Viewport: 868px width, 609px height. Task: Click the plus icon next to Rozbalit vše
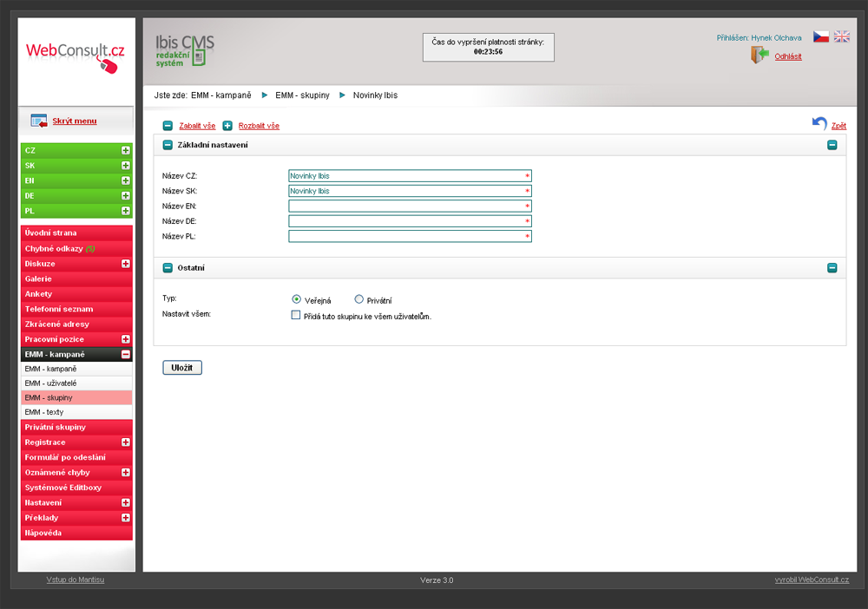[227, 126]
